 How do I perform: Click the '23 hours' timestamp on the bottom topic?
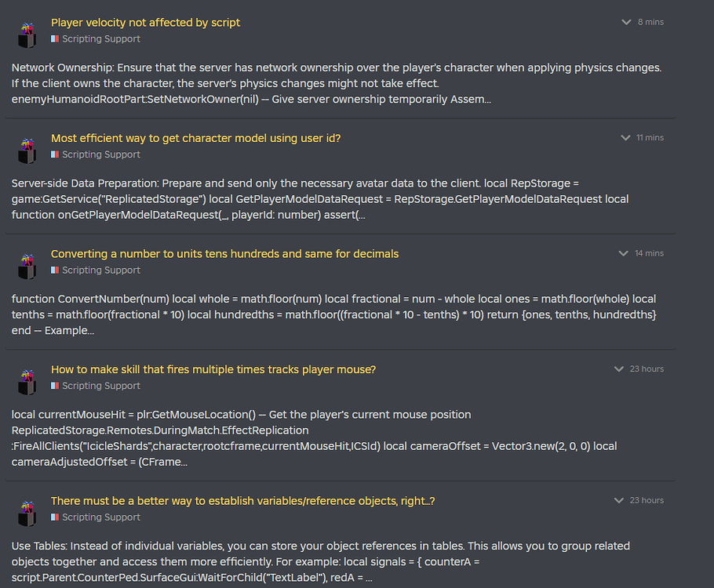[x=649, y=499]
